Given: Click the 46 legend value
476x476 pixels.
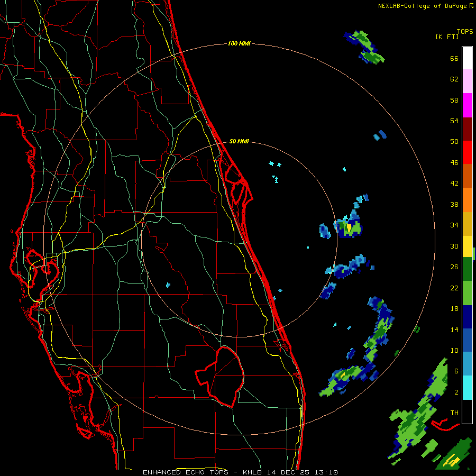Looking at the screenshot, I should [454, 163].
